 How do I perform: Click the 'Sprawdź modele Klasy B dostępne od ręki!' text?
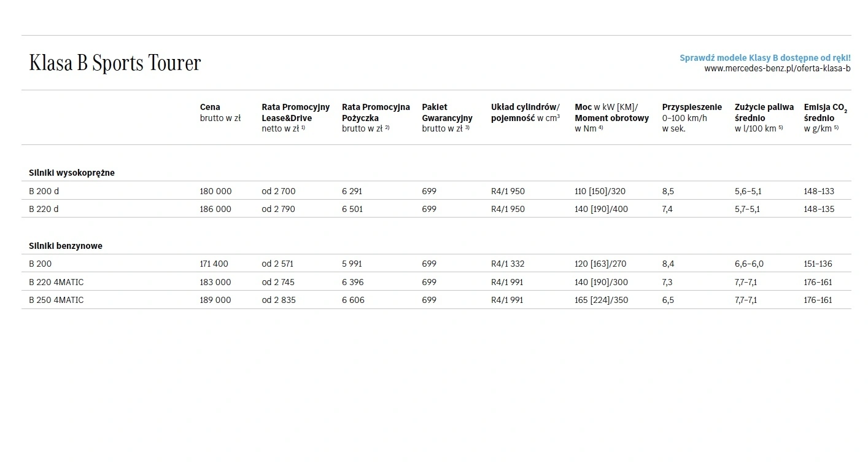765,58
